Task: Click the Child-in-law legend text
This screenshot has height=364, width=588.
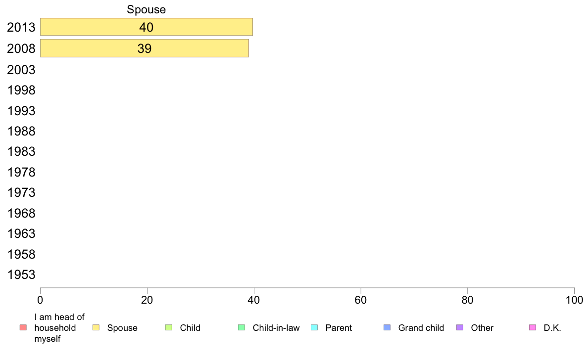Action: 276,328
